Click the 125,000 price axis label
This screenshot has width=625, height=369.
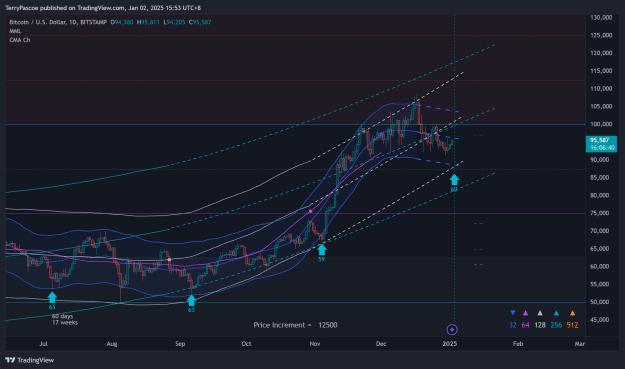point(601,35)
